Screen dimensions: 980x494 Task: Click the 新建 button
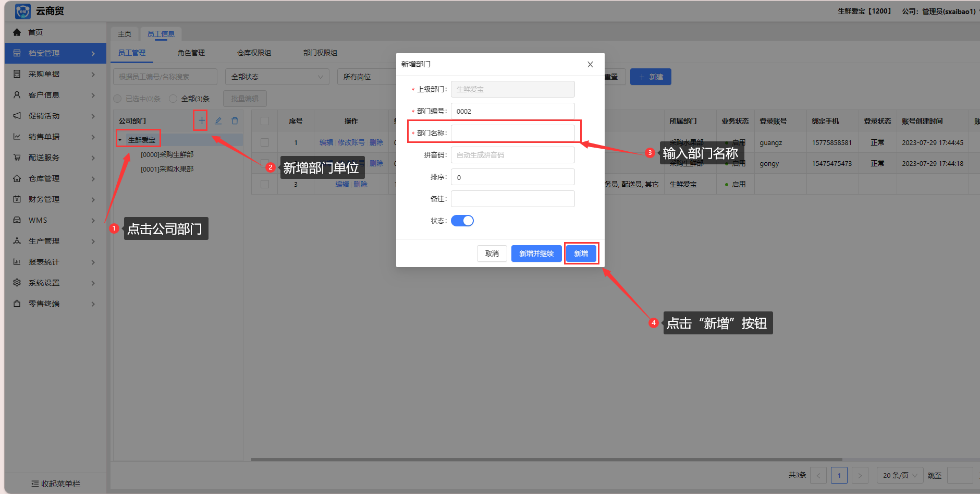651,77
